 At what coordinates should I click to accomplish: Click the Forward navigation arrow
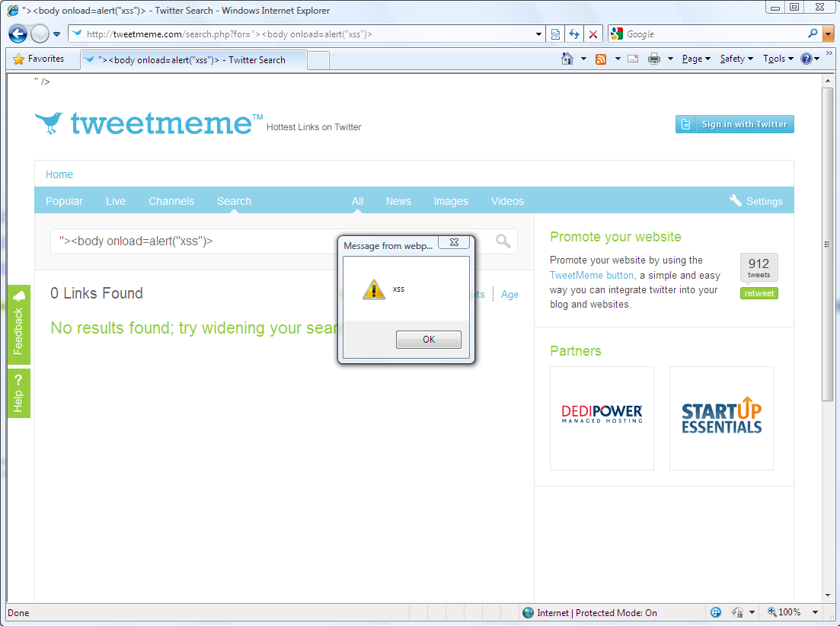[40, 34]
